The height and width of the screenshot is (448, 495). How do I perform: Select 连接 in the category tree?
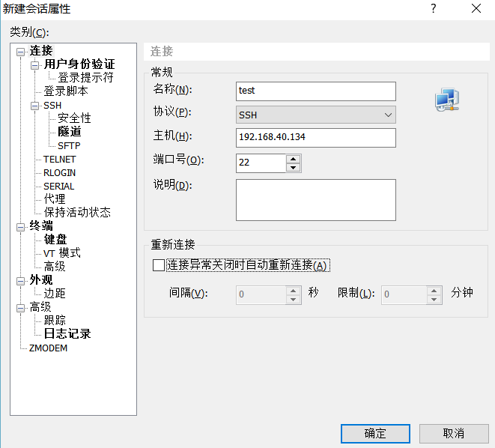41,51
